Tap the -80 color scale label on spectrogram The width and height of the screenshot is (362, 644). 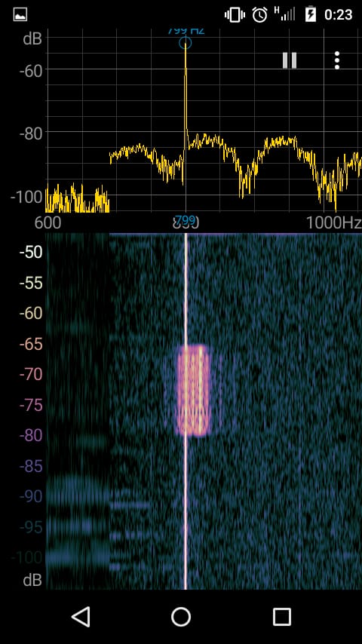31,435
